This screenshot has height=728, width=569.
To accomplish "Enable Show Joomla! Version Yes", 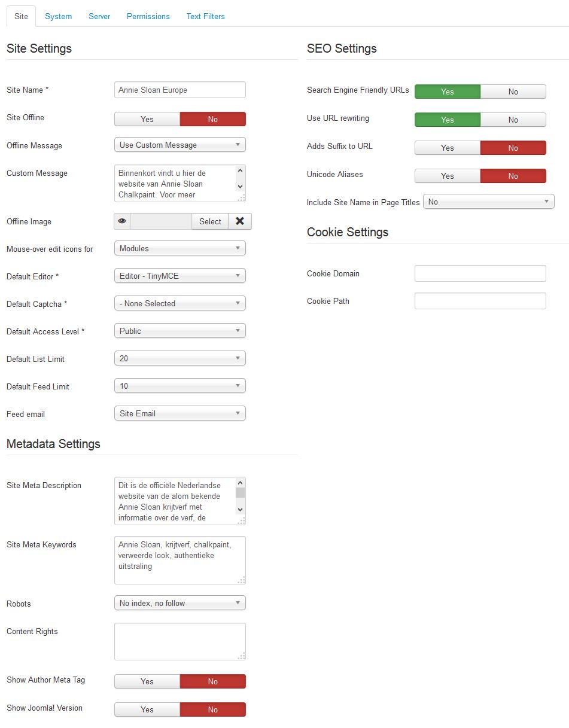I will click(x=147, y=709).
